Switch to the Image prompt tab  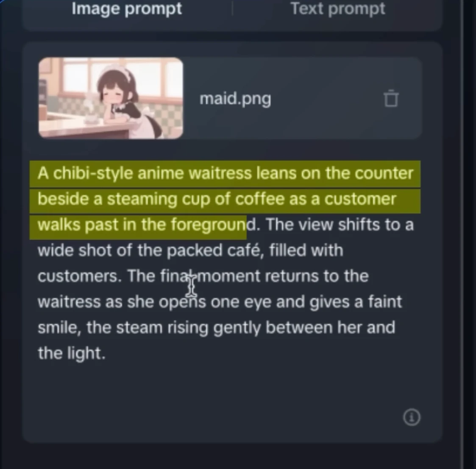(x=127, y=9)
